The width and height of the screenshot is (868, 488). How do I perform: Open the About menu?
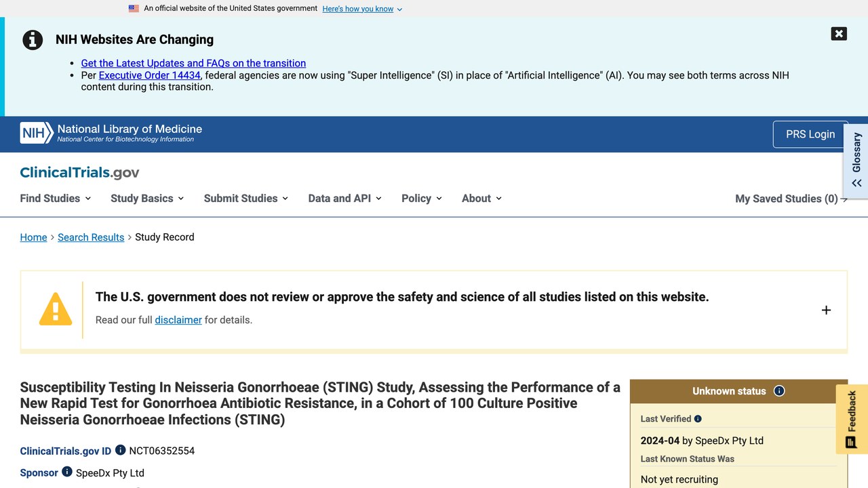[481, 199]
